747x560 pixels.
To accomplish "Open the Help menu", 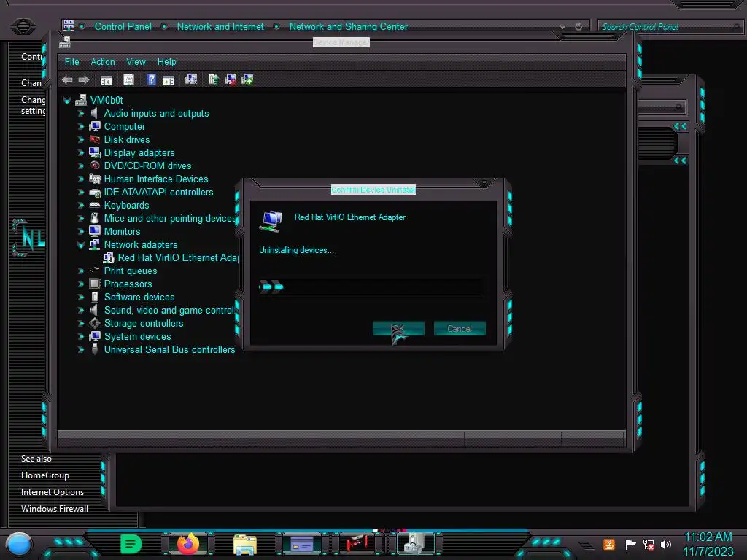I will (x=167, y=62).
